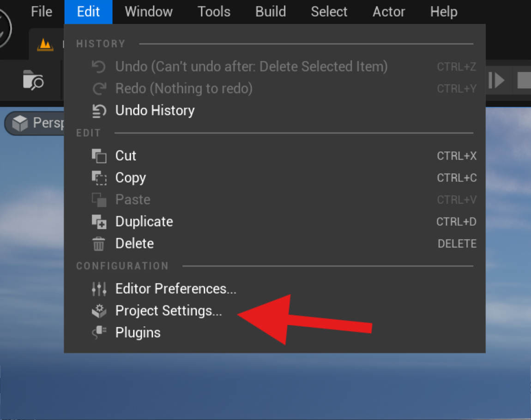Click the Undo History icon
Image resolution: width=531 pixels, height=420 pixels.
99,111
